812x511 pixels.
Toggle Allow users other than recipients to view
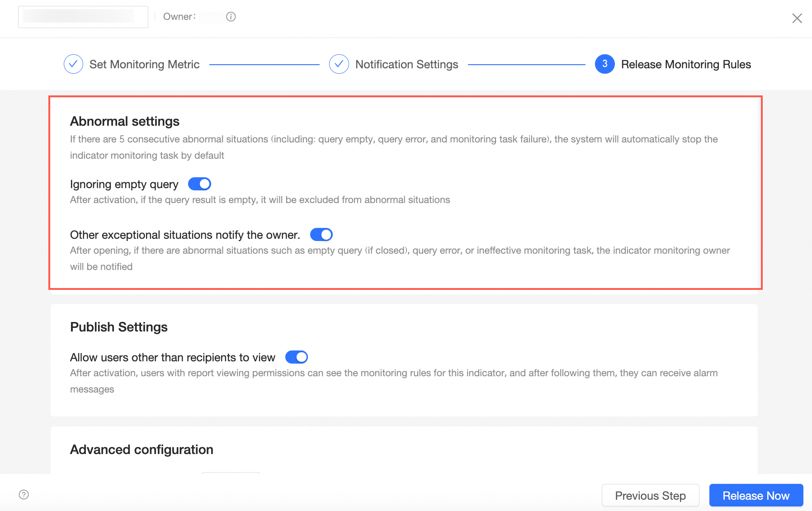point(297,357)
